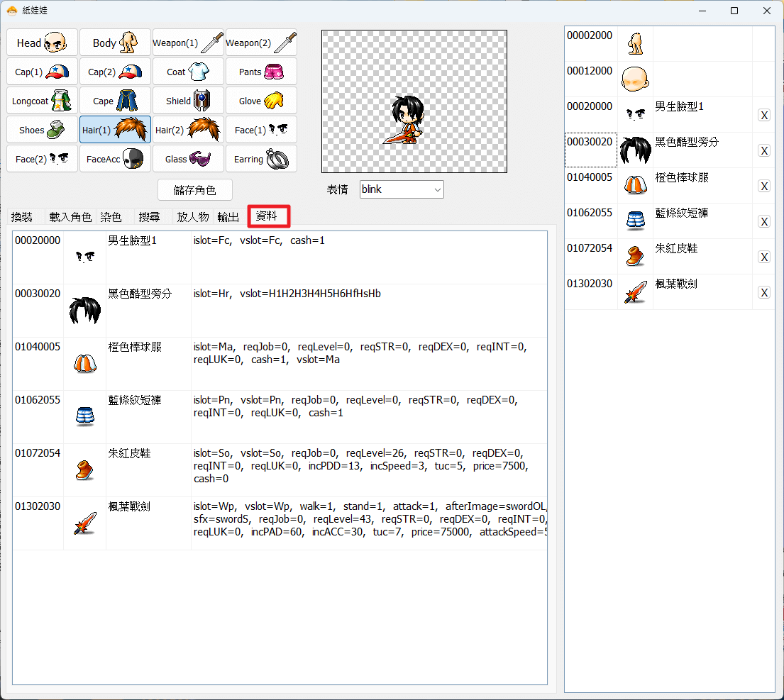Toggle the Hair(1) category button

coord(115,130)
